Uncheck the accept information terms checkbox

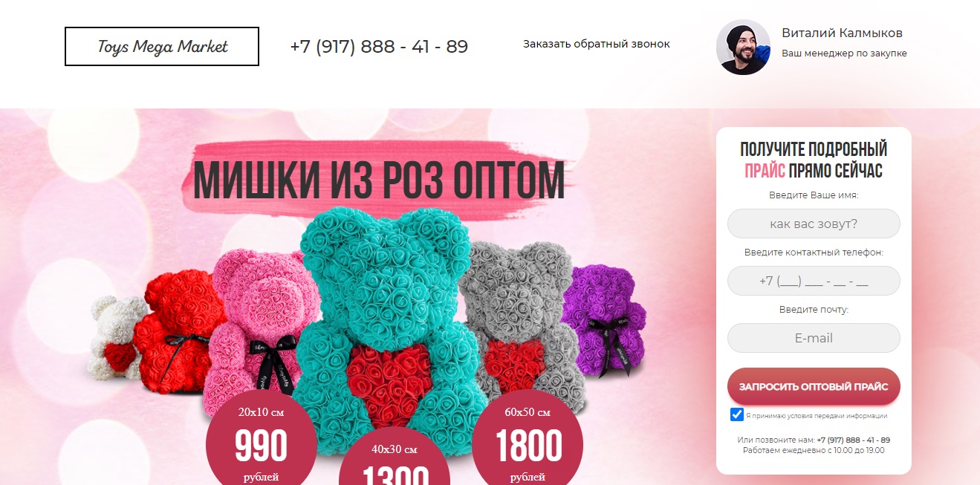737,414
